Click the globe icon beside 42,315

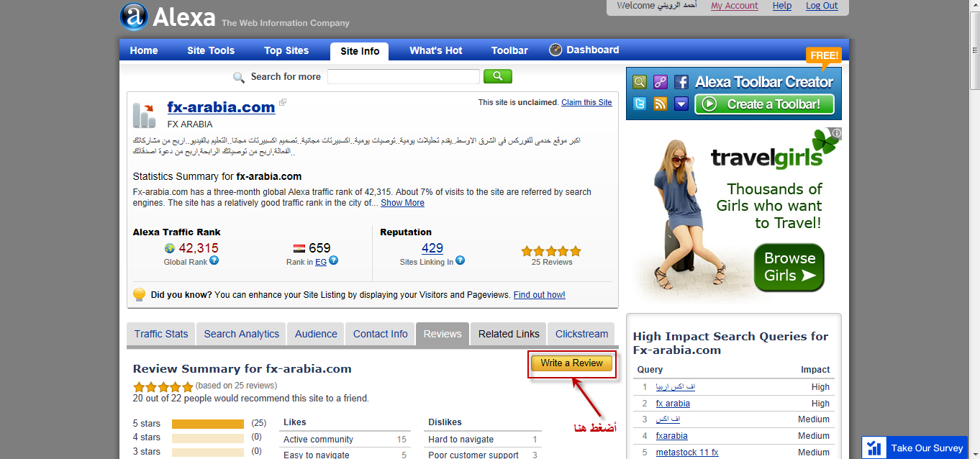[x=170, y=248]
